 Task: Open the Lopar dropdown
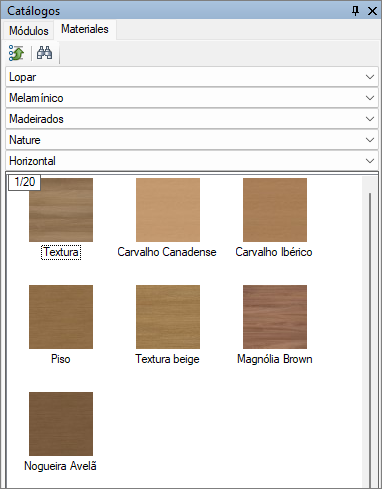click(192, 77)
